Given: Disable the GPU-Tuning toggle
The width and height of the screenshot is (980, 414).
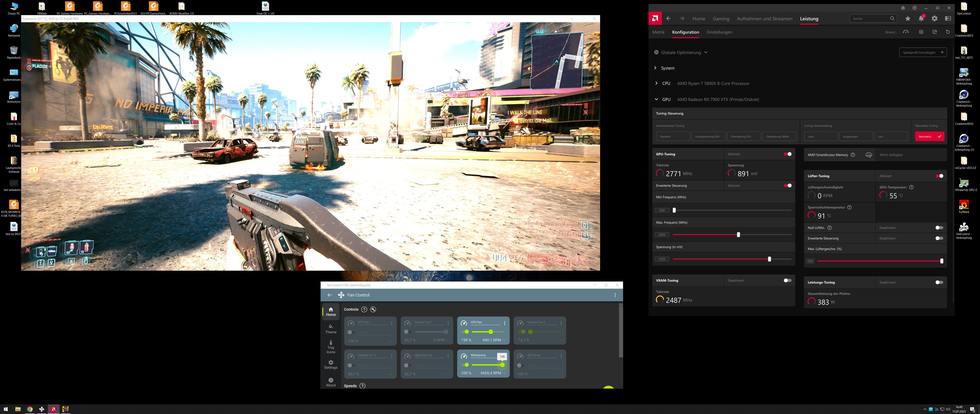Looking at the screenshot, I should tap(787, 154).
